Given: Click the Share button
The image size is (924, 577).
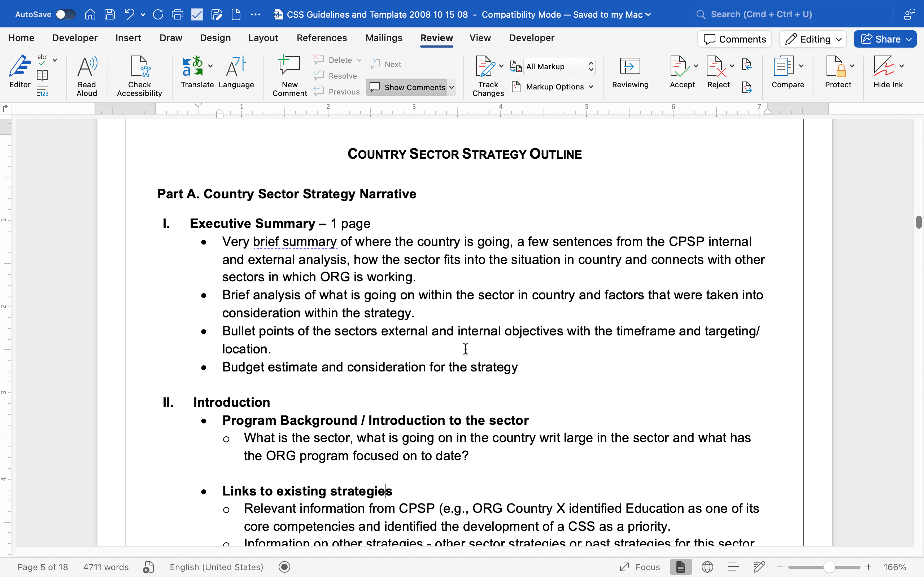Looking at the screenshot, I should 880,39.
